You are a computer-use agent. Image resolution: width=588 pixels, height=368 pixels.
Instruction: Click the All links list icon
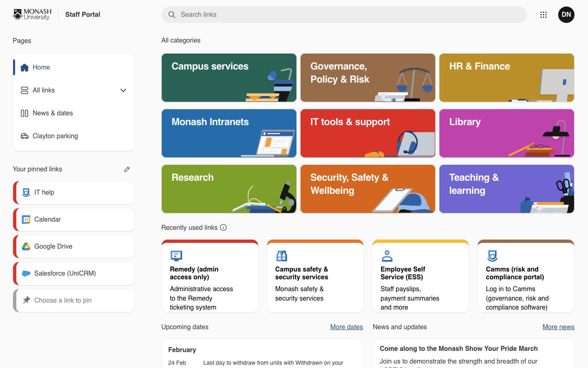(24, 90)
